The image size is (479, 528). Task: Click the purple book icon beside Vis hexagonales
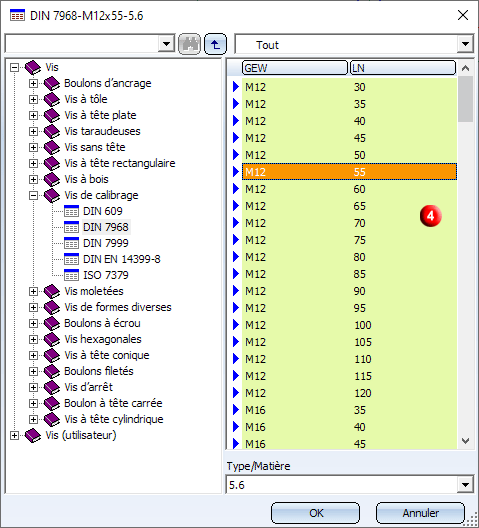[x=52, y=339]
